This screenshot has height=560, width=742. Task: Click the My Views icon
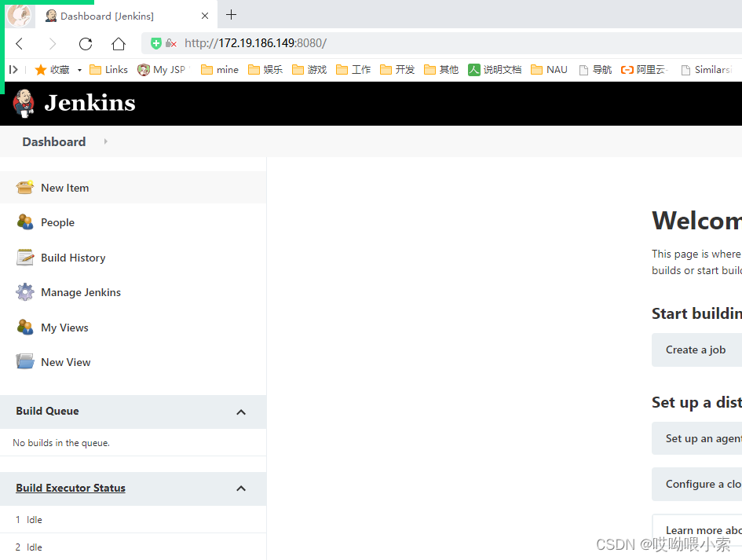click(x=24, y=327)
